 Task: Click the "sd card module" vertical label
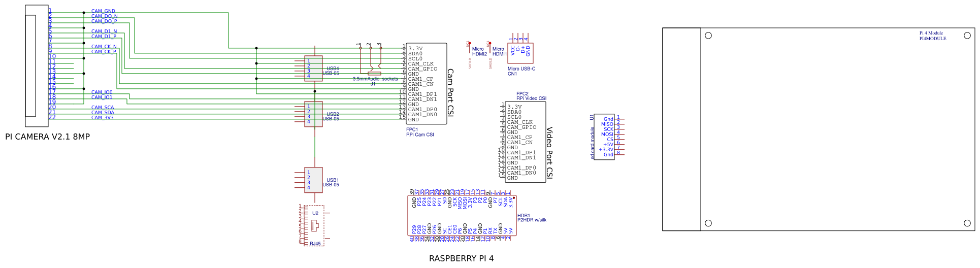pyautogui.click(x=592, y=143)
